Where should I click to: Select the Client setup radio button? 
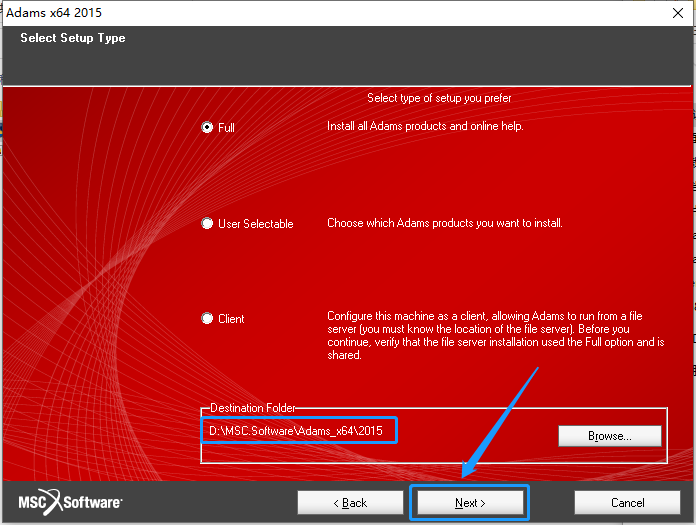click(x=207, y=318)
